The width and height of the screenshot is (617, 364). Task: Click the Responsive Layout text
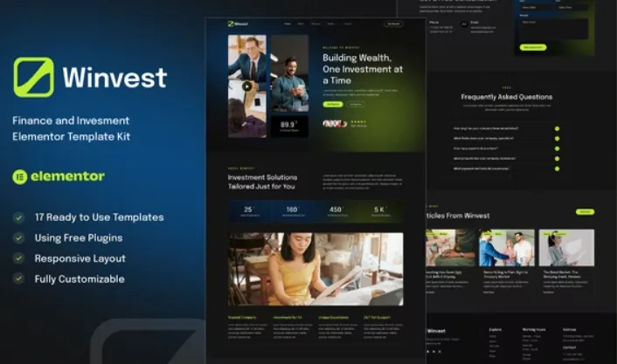tap(80, 258)
